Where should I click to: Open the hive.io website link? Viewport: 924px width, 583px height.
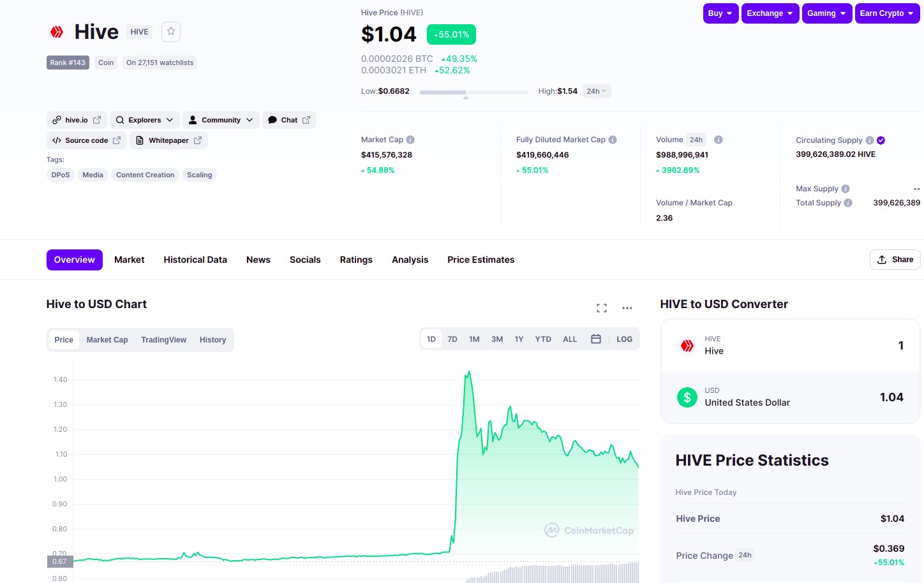pos(77,120)
